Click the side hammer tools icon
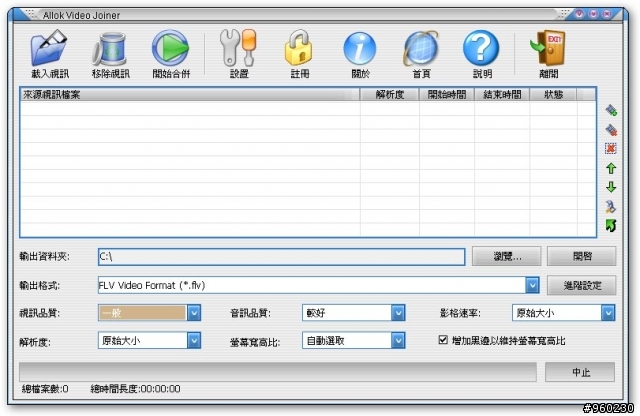Screen dimensions: 640x416 611,207
